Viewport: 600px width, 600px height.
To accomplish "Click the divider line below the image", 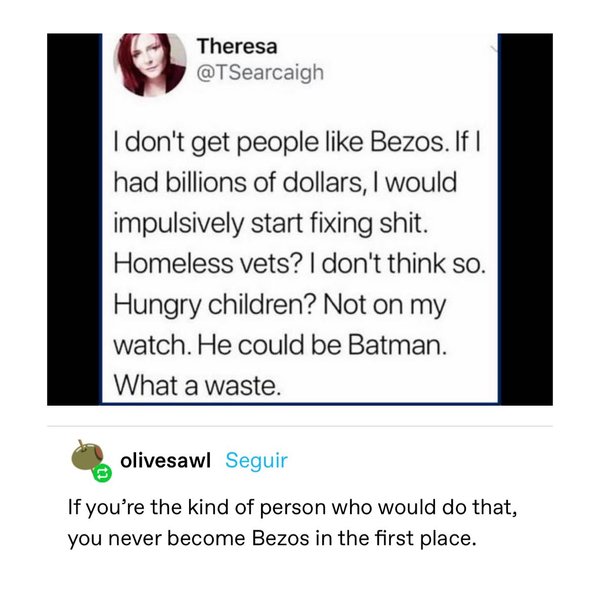I will (300, 426).
